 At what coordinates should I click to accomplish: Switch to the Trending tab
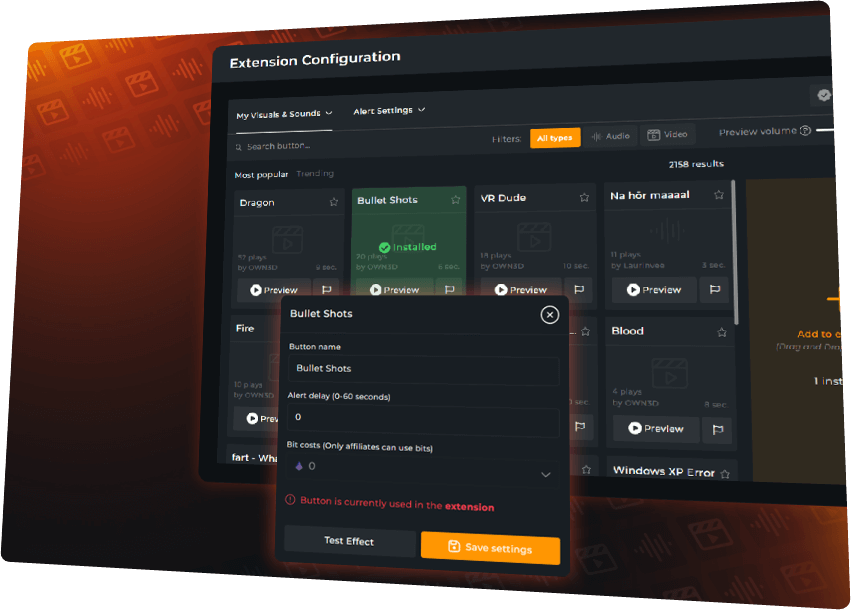pyautogui.click(x=315, y=174)
